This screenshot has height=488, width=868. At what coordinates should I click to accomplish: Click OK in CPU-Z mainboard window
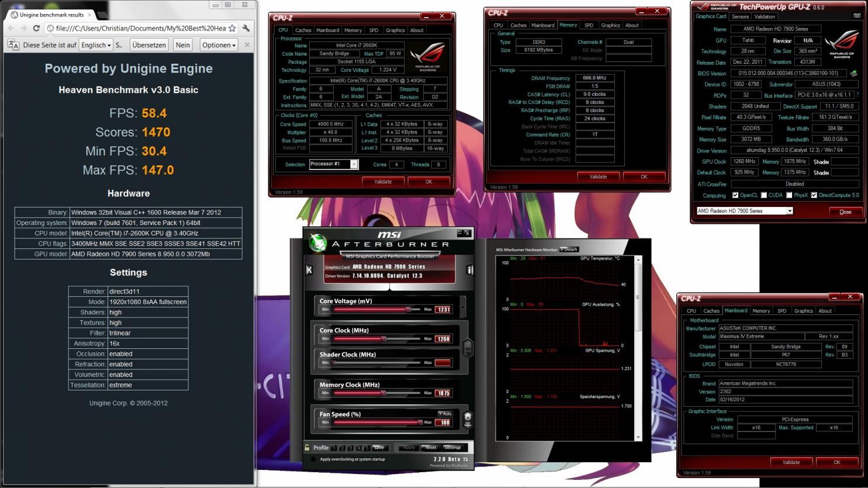pyautogui.click(x=836, y=462)
